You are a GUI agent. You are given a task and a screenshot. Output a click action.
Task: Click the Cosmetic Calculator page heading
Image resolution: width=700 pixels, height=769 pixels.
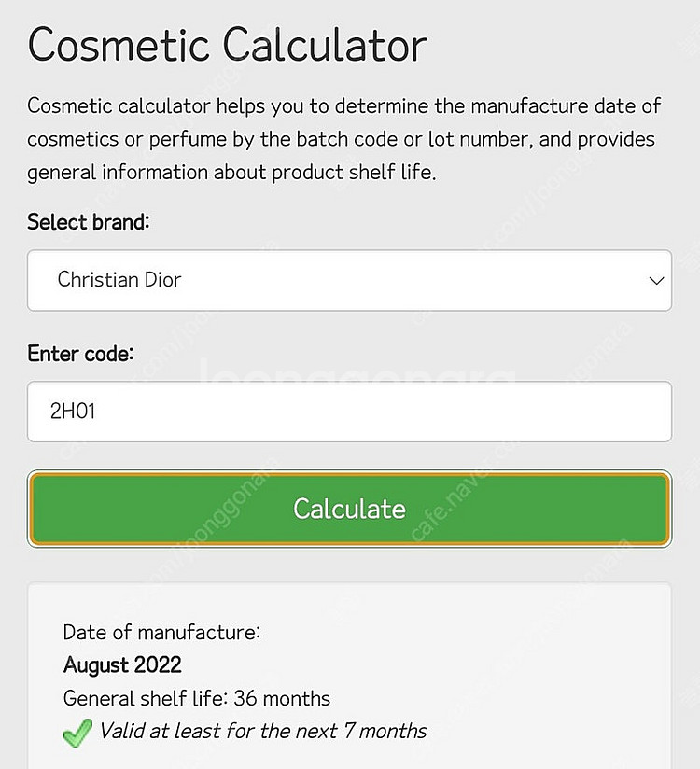tap(227, 45)
